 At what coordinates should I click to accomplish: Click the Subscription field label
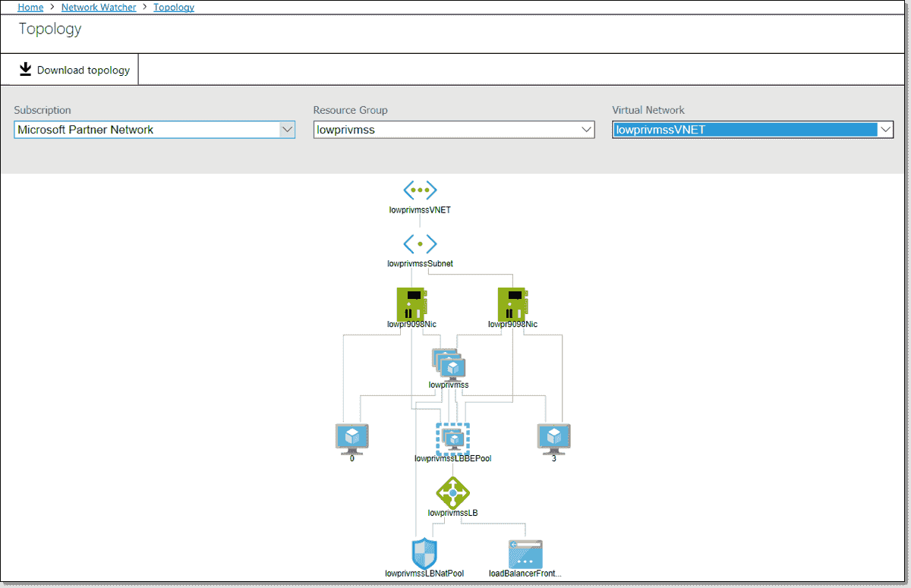(43, 110)
